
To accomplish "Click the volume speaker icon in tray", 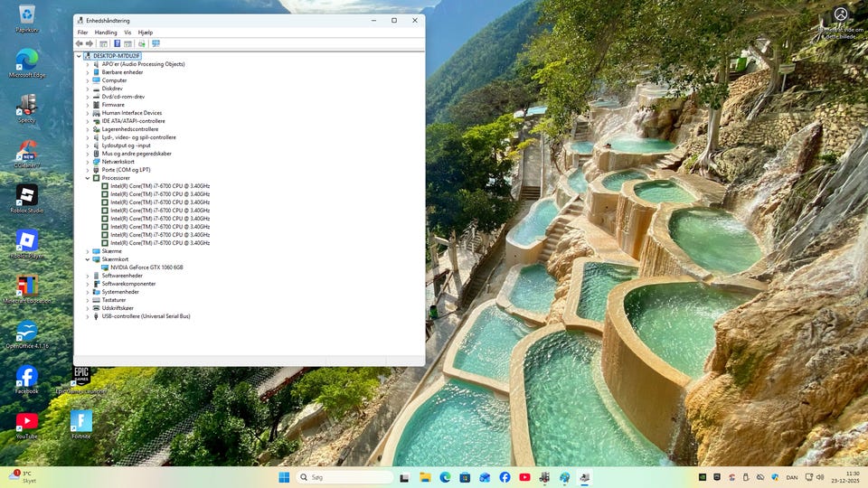I will 820,477.
